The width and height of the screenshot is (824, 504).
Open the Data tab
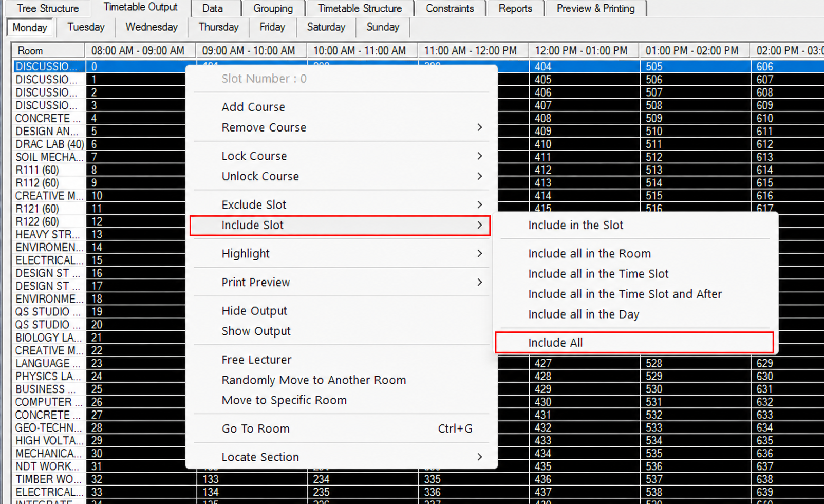pyautogui.click(x=213, y=8)
